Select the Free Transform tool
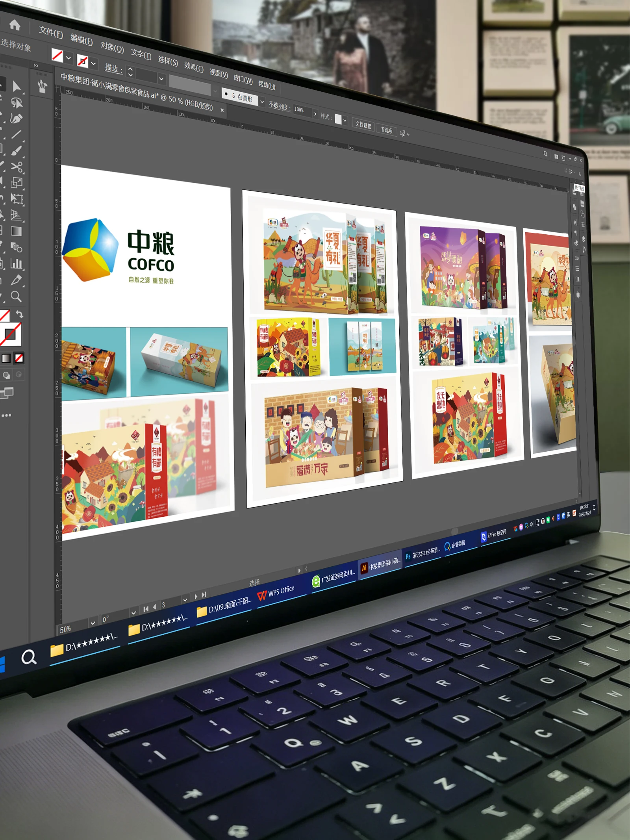630x840 pixels. pyautogui.click(x=17, y=198)
